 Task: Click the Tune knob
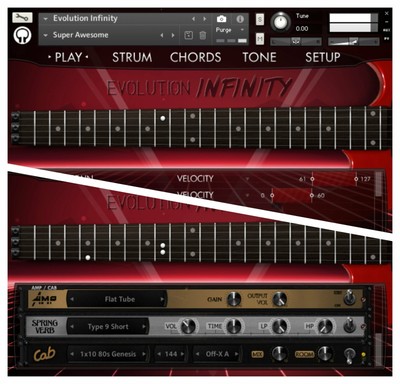click(x=281, y=22)
